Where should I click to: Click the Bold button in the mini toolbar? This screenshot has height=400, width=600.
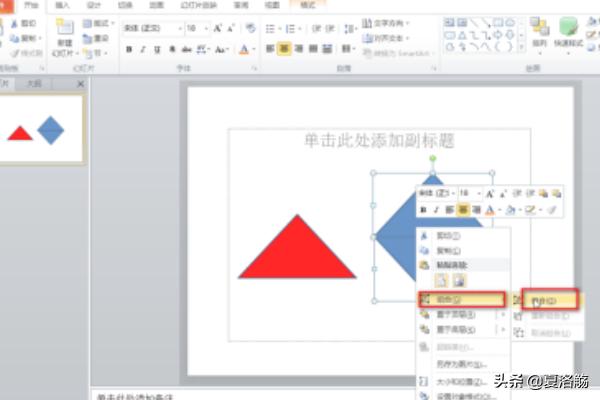click(423, 210)
